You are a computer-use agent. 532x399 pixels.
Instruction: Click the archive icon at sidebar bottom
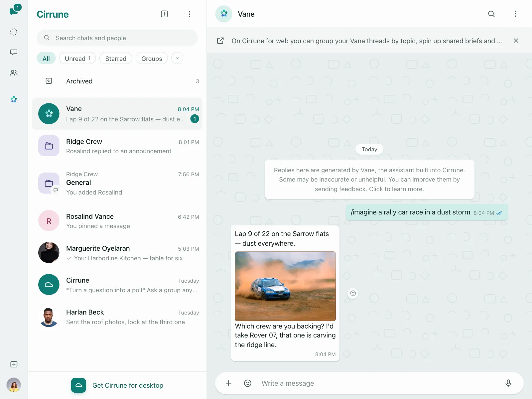[14, 364]
